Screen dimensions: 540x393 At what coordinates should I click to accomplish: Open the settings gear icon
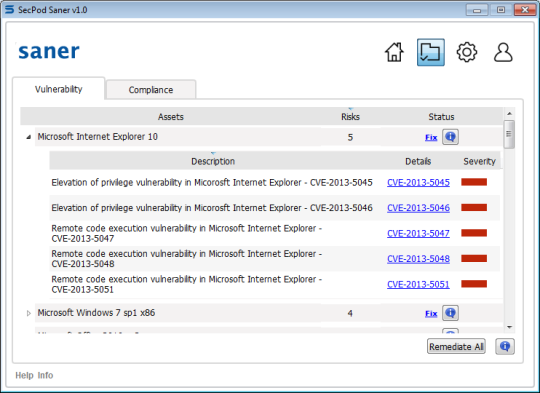[x=467, y=52]
